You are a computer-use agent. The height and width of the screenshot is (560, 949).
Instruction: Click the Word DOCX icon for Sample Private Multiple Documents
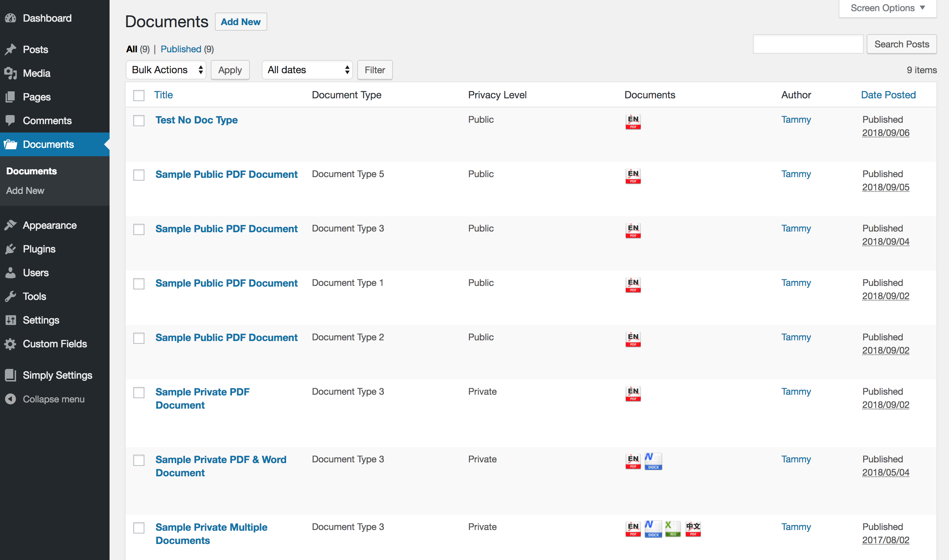point(651,530)
